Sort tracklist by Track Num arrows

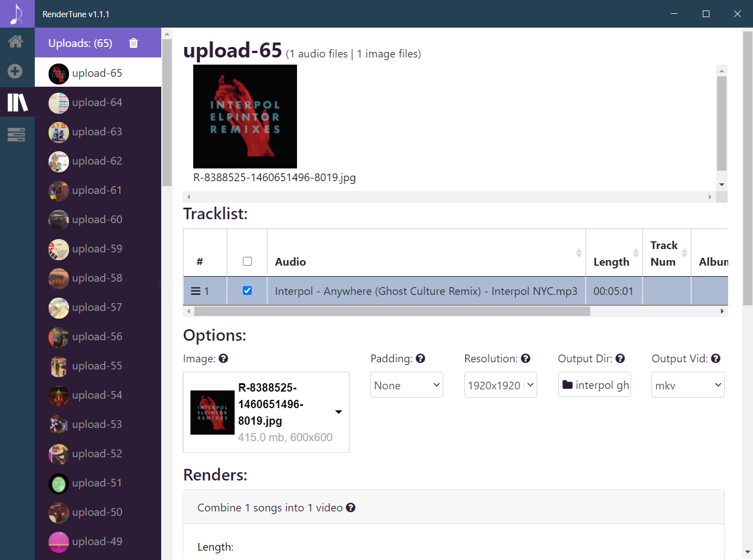pyautogui.click(x=685, y=253)
